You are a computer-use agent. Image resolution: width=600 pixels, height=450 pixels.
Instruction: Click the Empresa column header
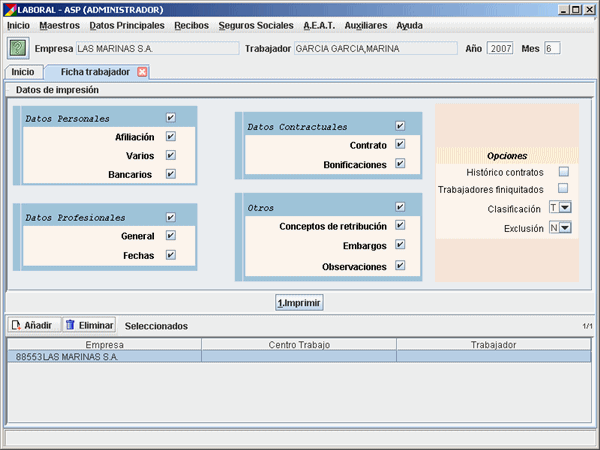(104, 345)
